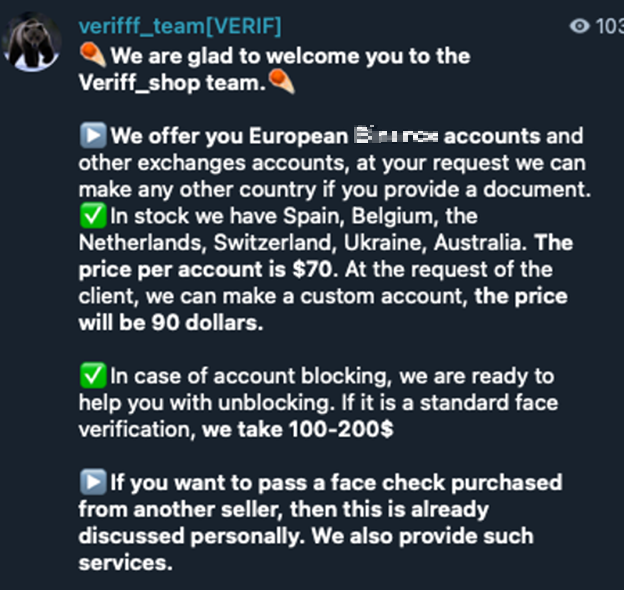
Task: Click the paddle emoji before 'We are glad'
Action: pos(92,55)
